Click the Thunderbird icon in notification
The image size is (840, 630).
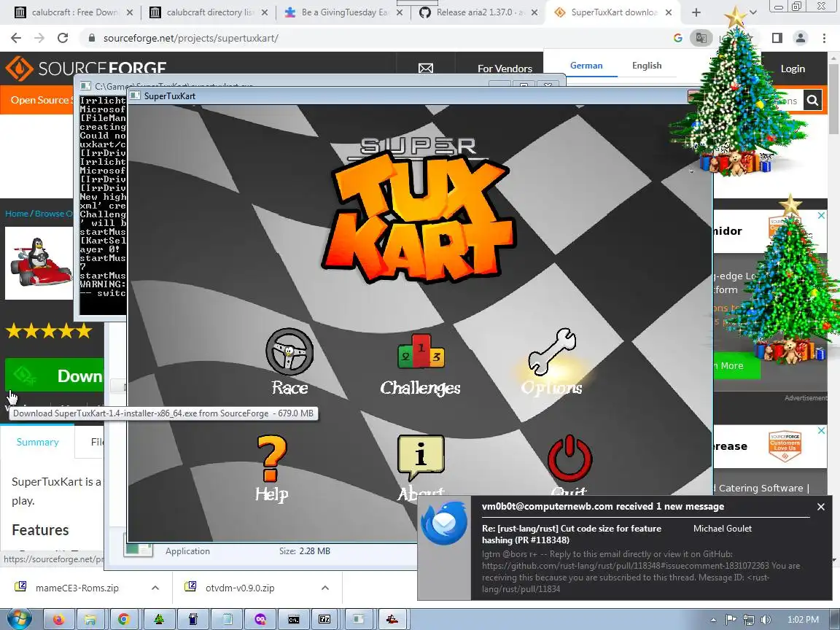click(443, 523)
